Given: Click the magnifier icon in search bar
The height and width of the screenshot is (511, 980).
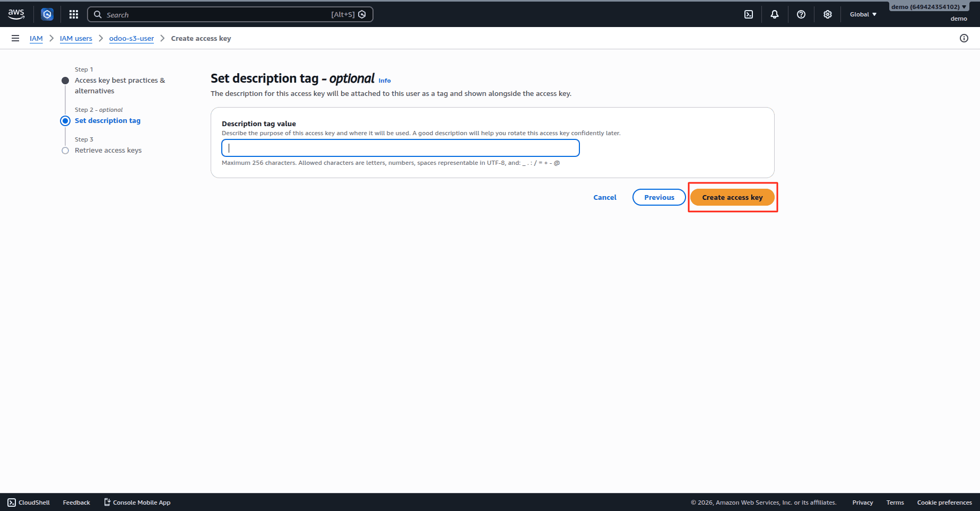Looking at the screenshot, I should click(x=98, y=15).
